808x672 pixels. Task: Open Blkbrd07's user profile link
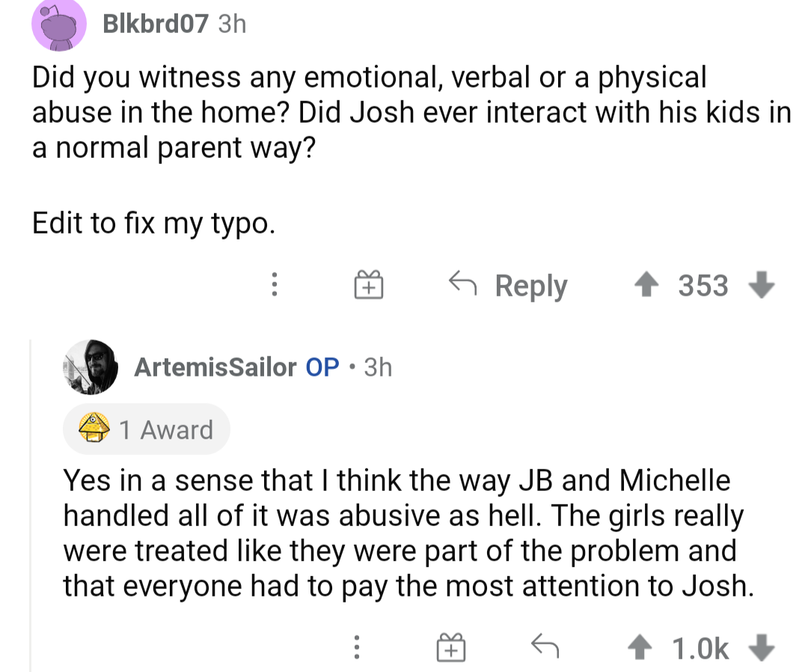point(156,24)
